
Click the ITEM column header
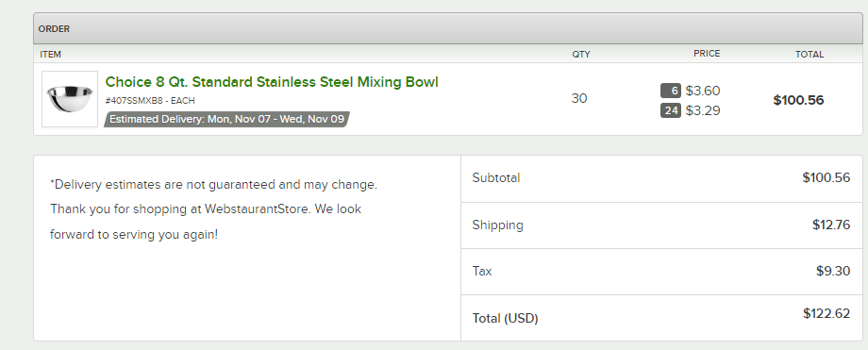[x=50, y=55]
